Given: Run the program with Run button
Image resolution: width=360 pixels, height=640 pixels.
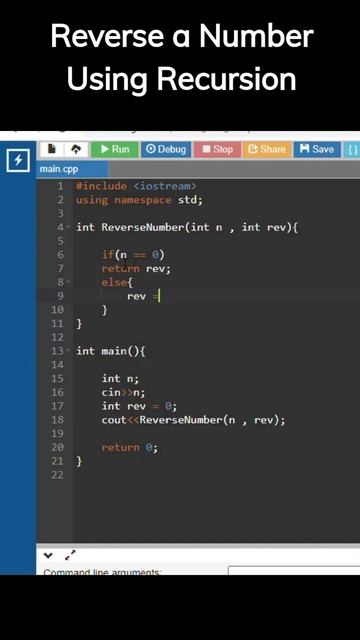Looking at the screenshot, I should 115,149.
